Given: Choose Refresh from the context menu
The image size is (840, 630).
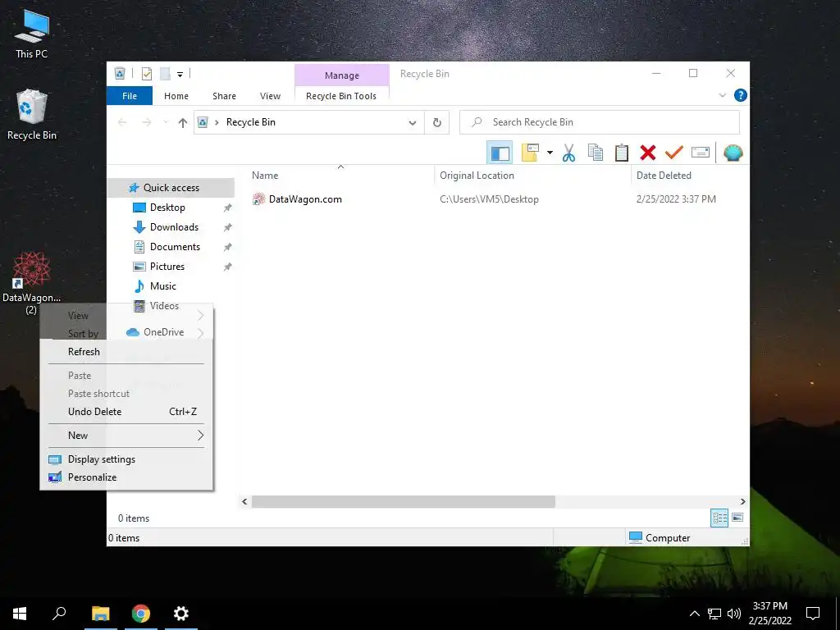Looking at the screenshot, I should [x=126, y=352].
